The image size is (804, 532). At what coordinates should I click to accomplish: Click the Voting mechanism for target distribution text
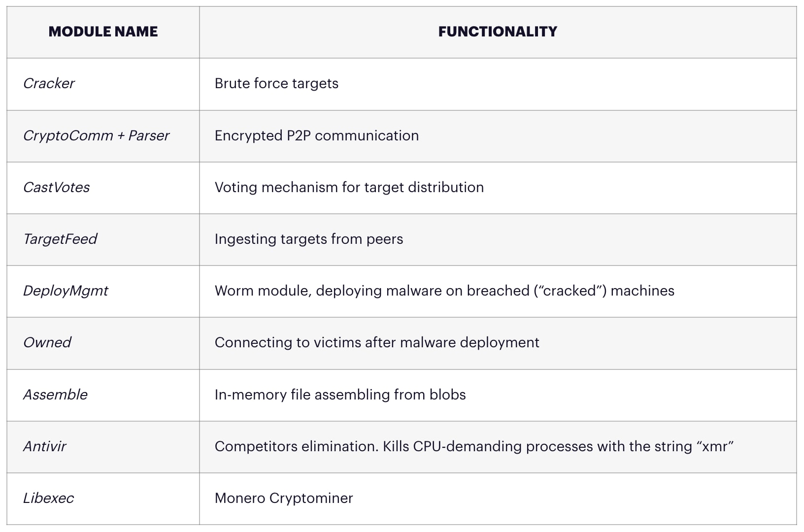coord(349,187)
